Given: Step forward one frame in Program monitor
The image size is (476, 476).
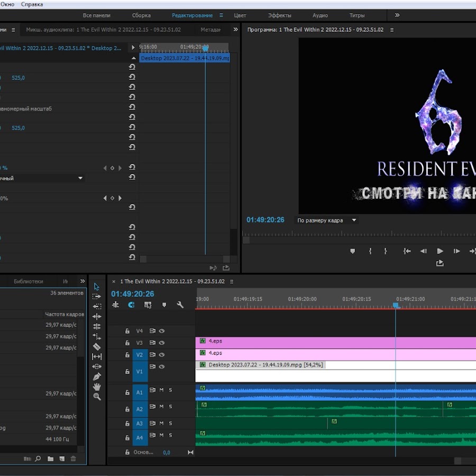Looking at the screenshot, I should point(456,251).
